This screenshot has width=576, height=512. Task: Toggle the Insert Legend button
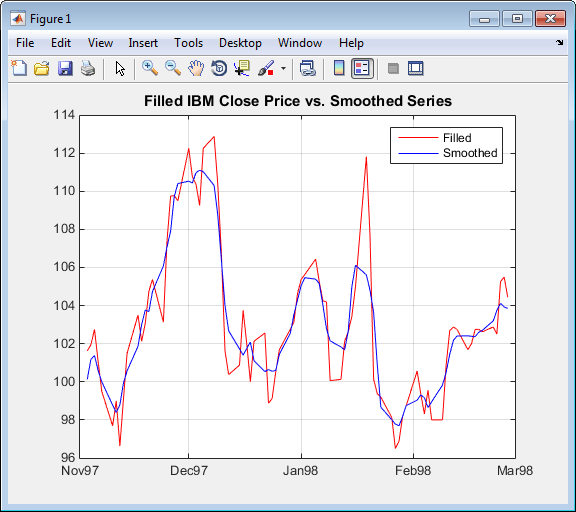click(362, 68)
